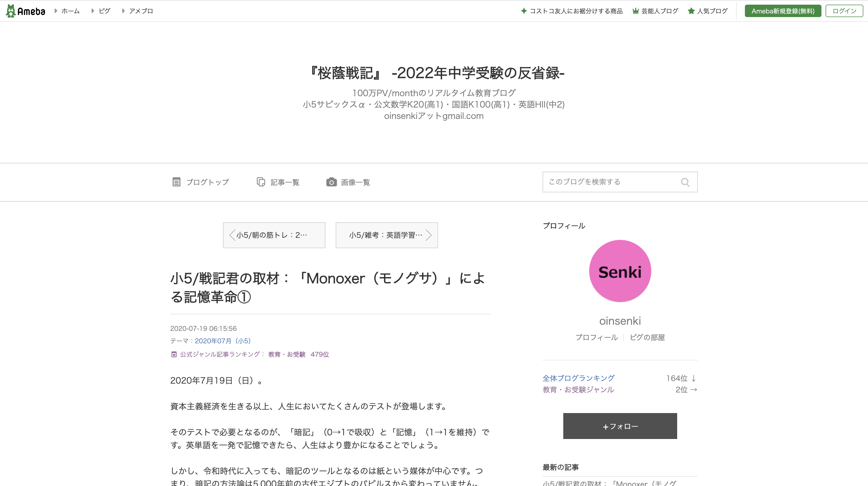Open 公式ジャンル記事ランキング link
The height and width of the screenshot is (486, 868).
(x=222, y=354)
